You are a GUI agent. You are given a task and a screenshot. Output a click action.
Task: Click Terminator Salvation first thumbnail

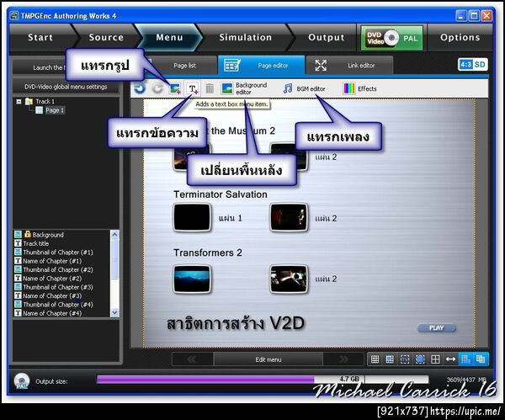(192, 217)
